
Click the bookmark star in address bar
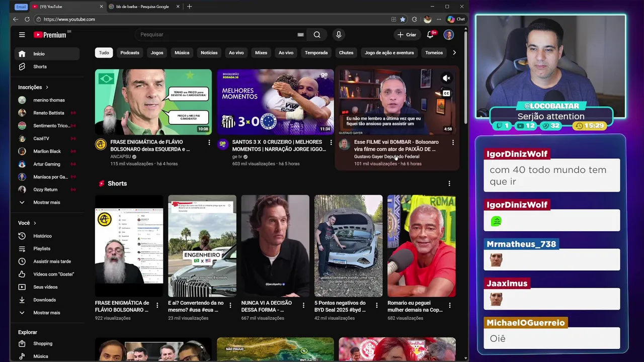pos(403,19)
